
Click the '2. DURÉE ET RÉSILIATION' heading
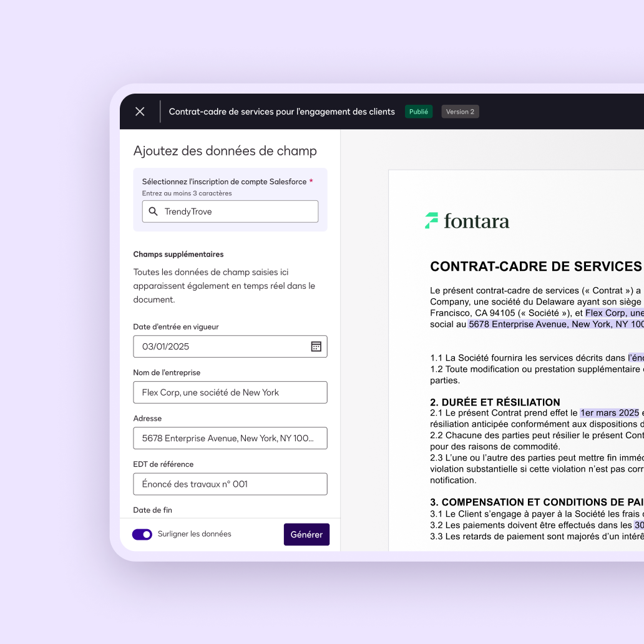point(495,402)
